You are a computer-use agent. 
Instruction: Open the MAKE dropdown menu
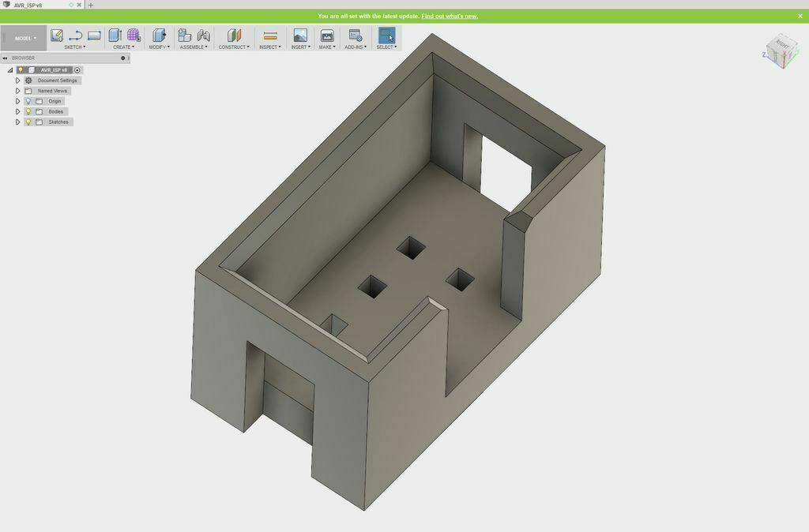tap(327, 47)
